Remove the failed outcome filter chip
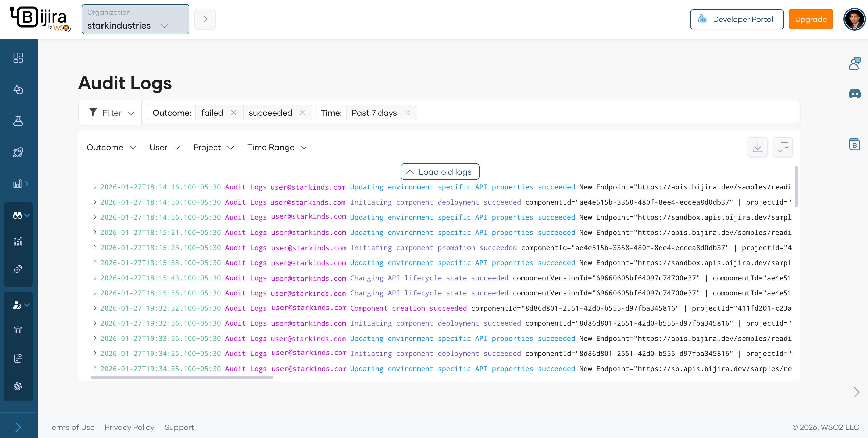The height and width of the screenshot is (438, 868). click(x=233, y=113)
